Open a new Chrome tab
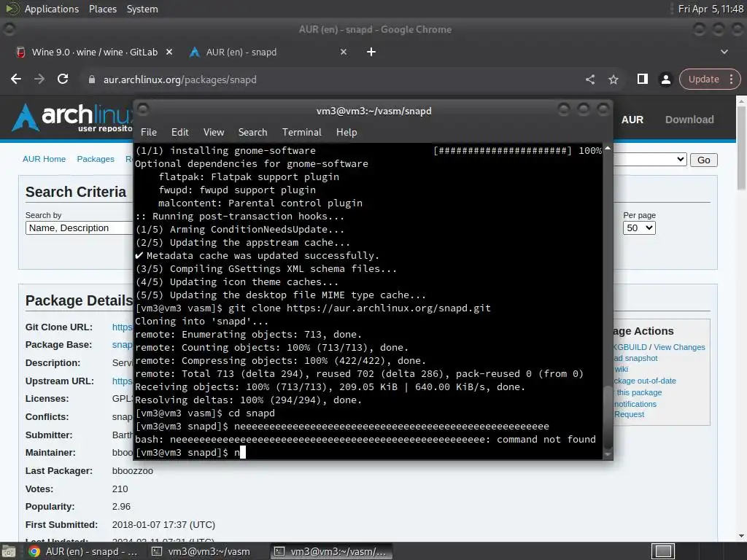 [371, 52]
